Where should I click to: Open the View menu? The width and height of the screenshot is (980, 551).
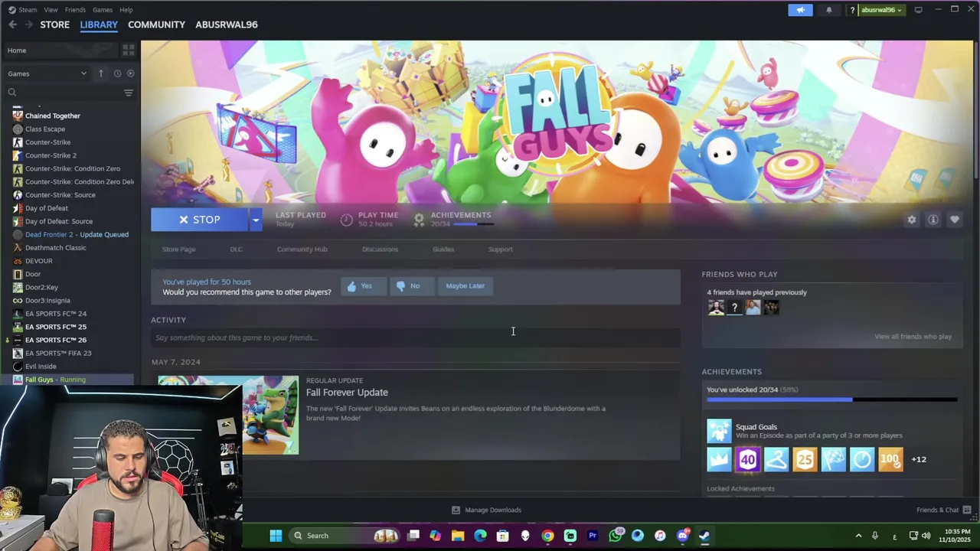click(x=51, y=10)
